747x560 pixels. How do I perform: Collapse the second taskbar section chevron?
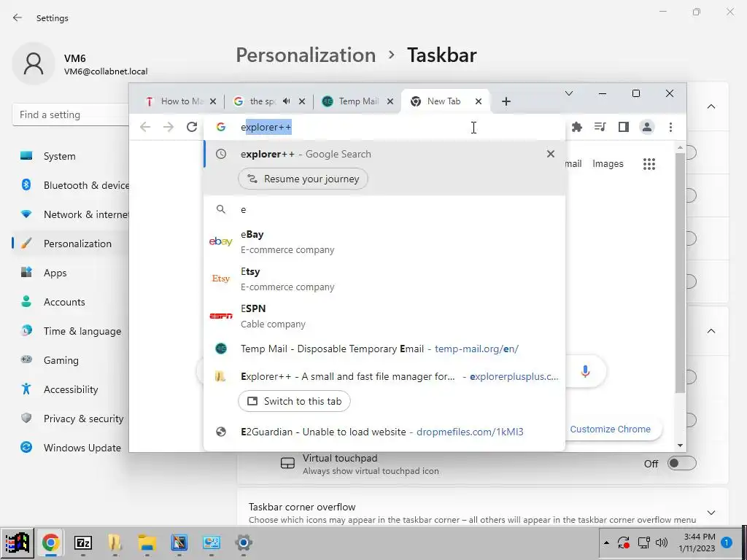coord(711,331)
